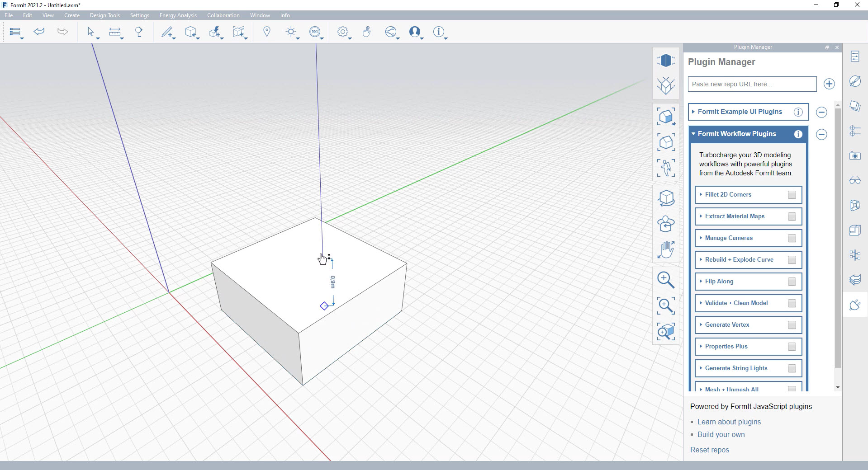Activate the Pan hand tool

(665, 250)
